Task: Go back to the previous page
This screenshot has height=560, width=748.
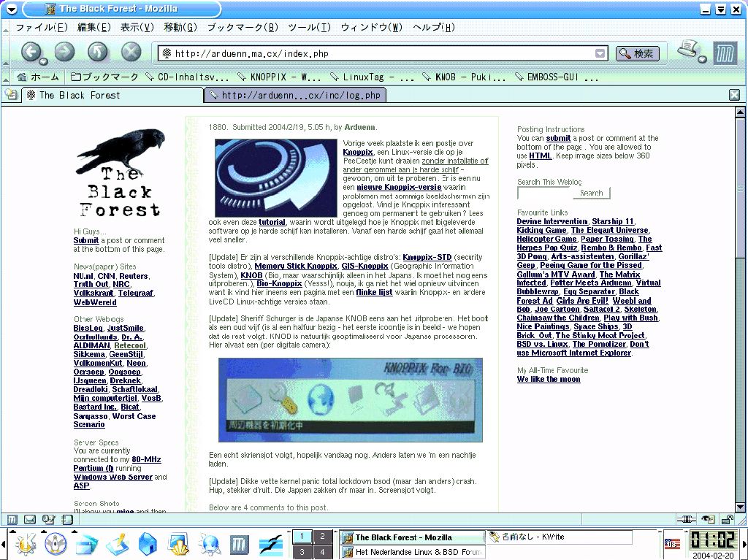Action: click(31, 52)
